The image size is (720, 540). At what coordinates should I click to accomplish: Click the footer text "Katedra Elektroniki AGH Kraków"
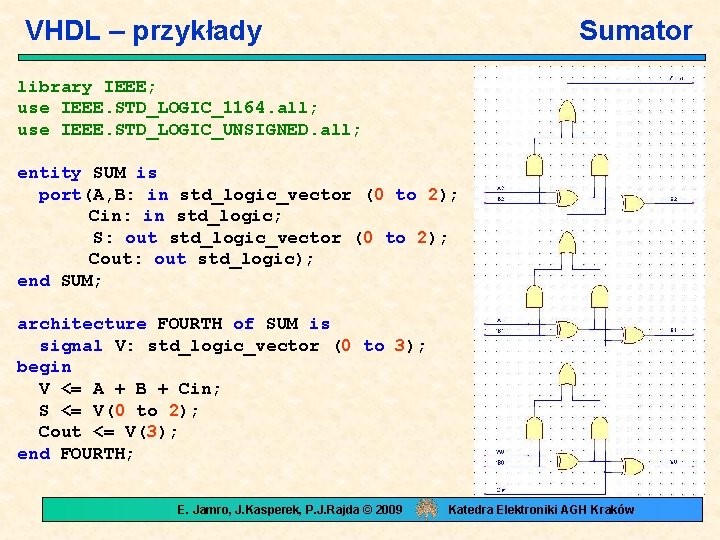pyautogui.click(x=541, y=510)
